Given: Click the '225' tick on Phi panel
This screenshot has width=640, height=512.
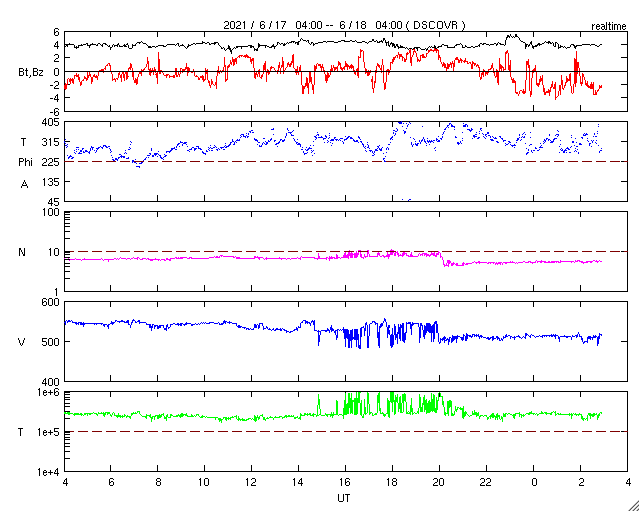Looking at the screenshot, I should click(51, 162).
